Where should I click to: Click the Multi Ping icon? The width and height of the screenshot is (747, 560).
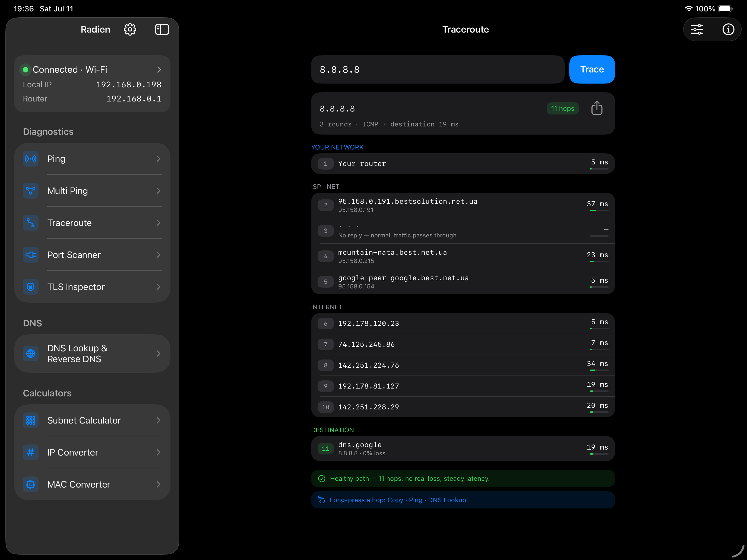coord(31,191)
